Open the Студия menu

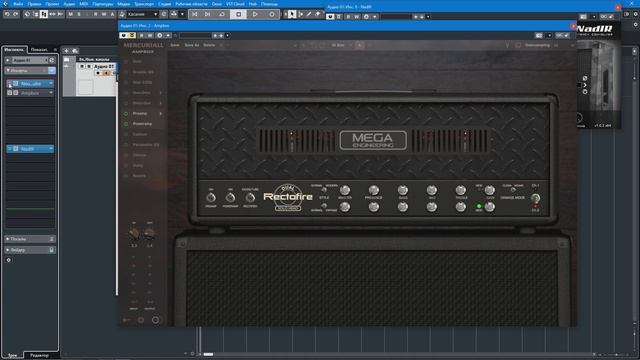[164, 4]
